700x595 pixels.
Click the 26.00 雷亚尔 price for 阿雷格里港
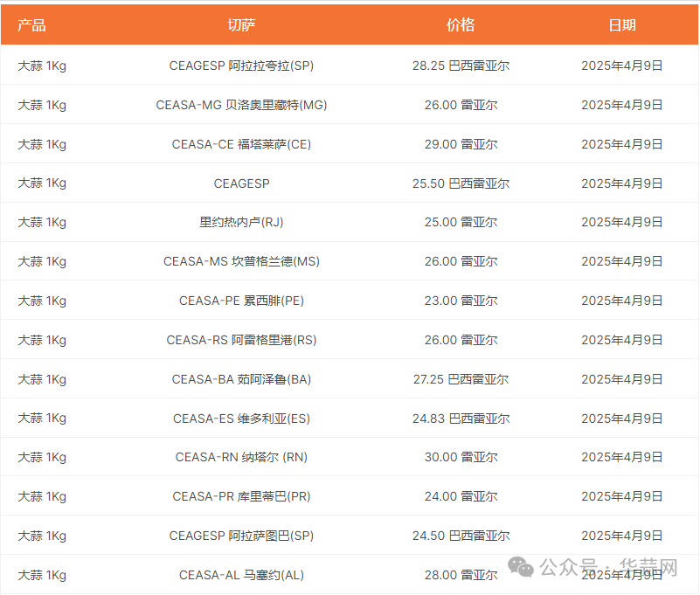(x=461, y=340)
